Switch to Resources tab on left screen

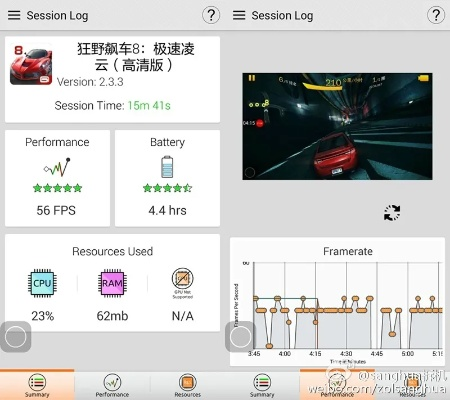point(188,385)
